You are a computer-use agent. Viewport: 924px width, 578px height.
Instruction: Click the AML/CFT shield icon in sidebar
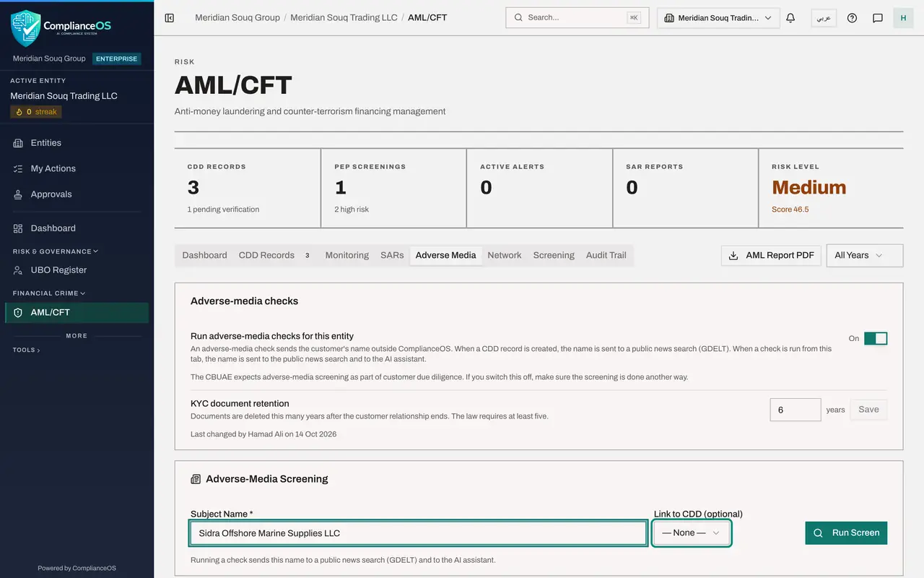18,313
